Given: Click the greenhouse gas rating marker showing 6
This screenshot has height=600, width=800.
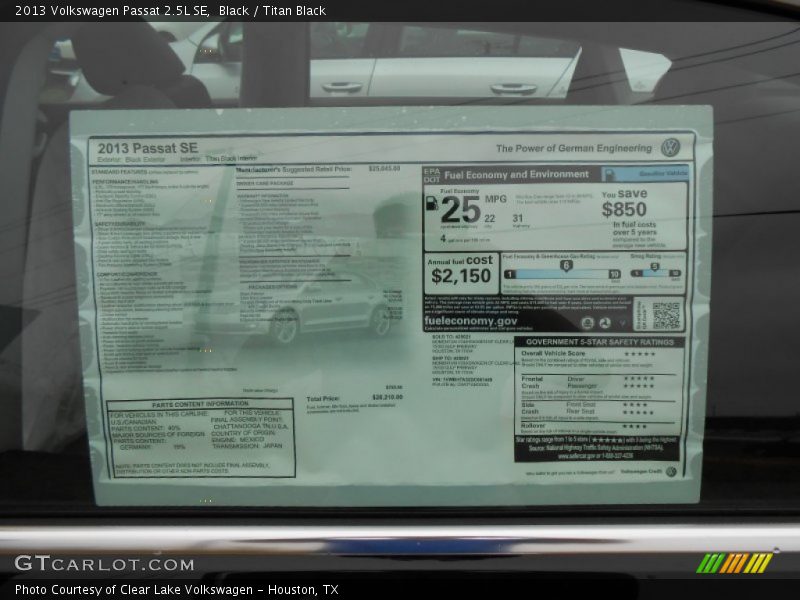Looking at the screenshot, I should [566, 265].
